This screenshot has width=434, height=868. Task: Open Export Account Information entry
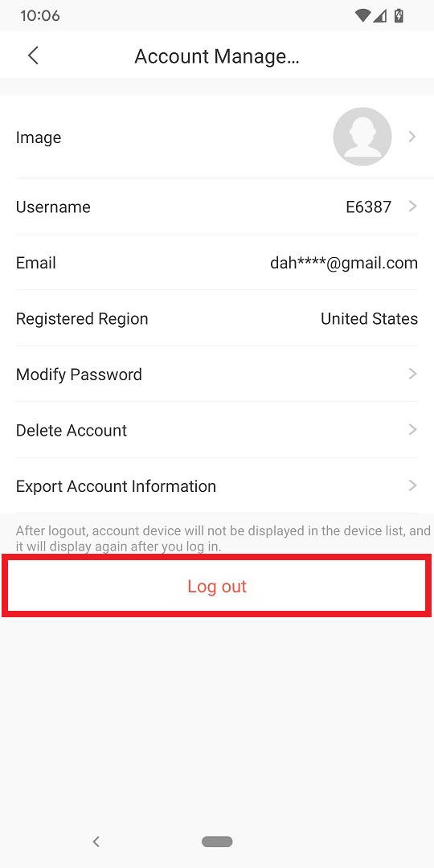[x=217, y=486]
